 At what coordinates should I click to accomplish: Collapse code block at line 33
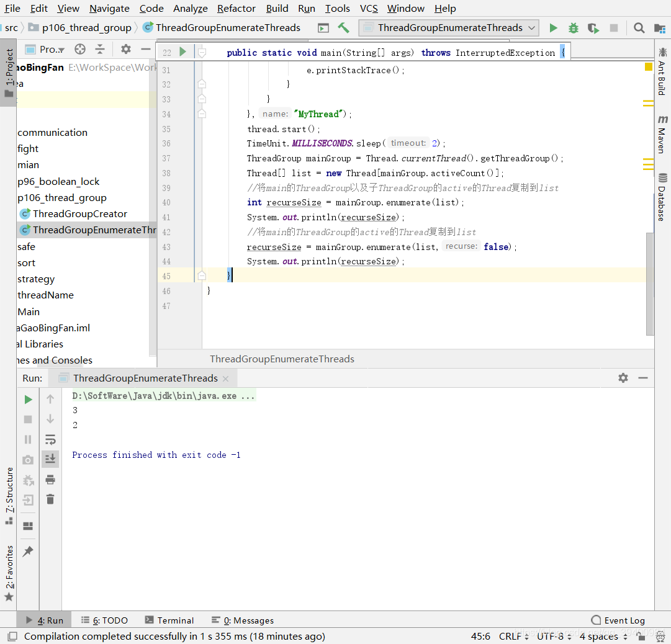tap(202, 99)
